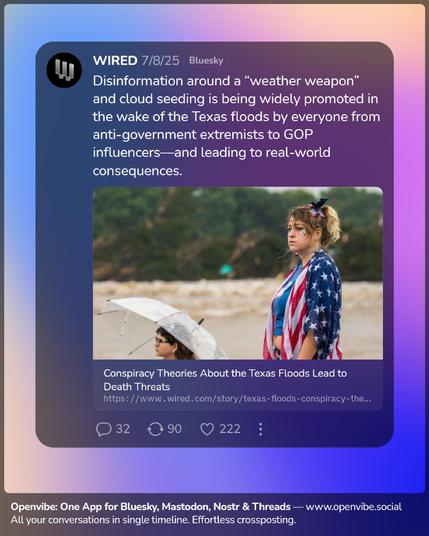The image size is (429, 536).
Task: Repost using the circular arrows icon
Action: pyautogui.click(x=155, y=429)
